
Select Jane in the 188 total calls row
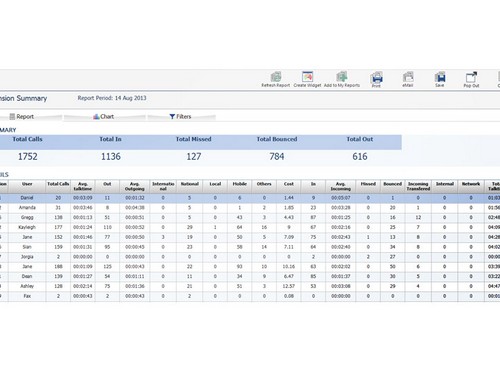tap(27, 267)
